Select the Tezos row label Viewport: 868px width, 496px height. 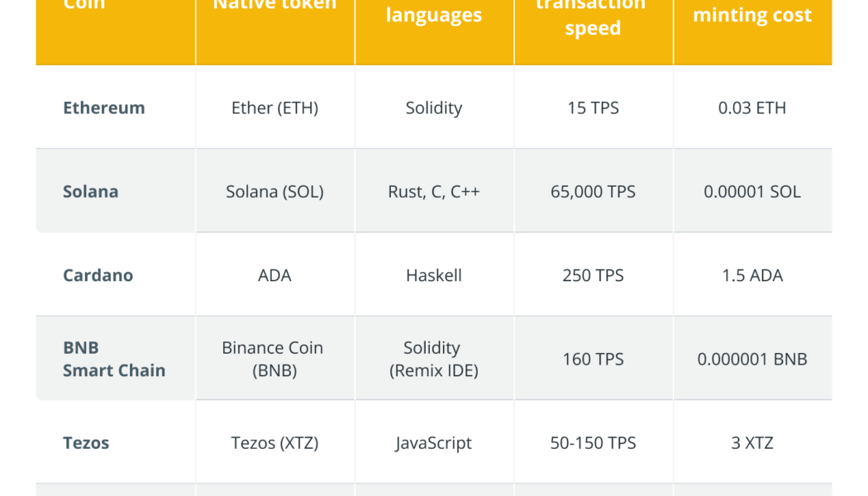point(86,442)
